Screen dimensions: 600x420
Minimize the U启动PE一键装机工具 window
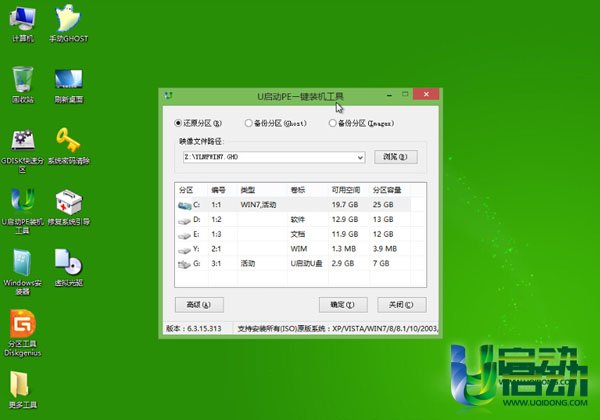pos(390,94)
